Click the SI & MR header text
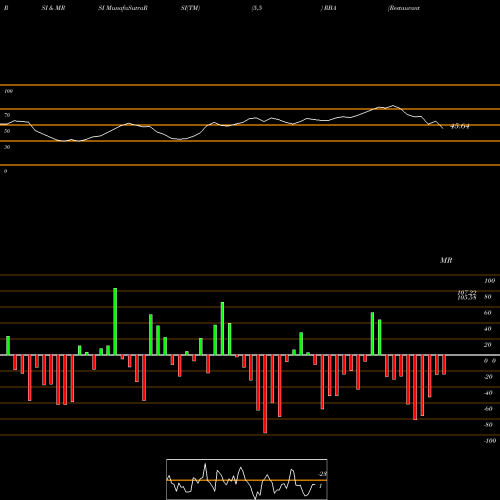The image size is (500, 500). point(53,8)
